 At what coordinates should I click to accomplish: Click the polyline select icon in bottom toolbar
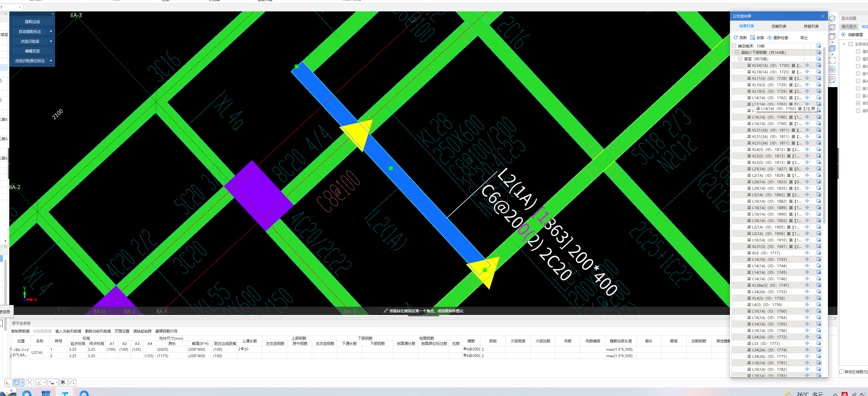[72, 382]
